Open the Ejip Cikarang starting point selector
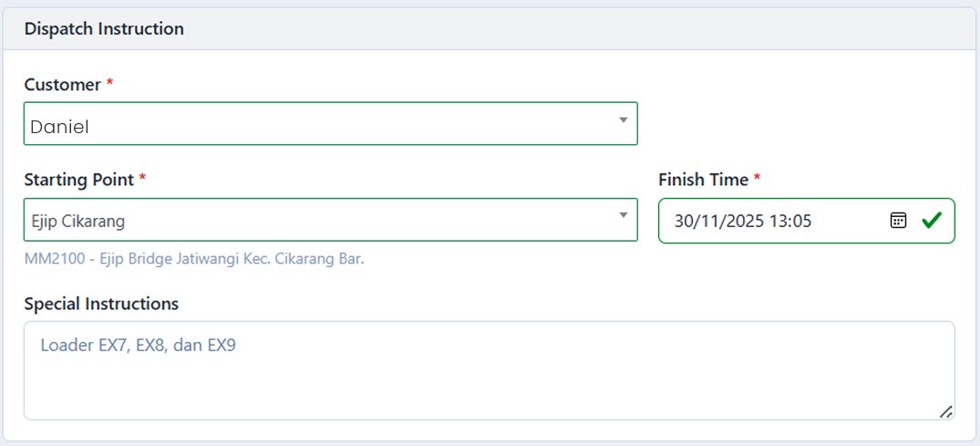This screenshot has height=446, width=980. click(319, 220)
